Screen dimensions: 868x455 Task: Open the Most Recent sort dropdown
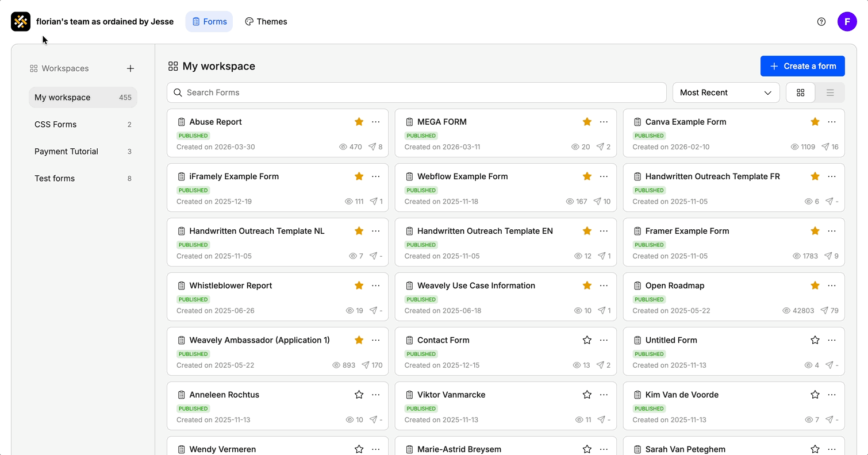pos(726,92)
